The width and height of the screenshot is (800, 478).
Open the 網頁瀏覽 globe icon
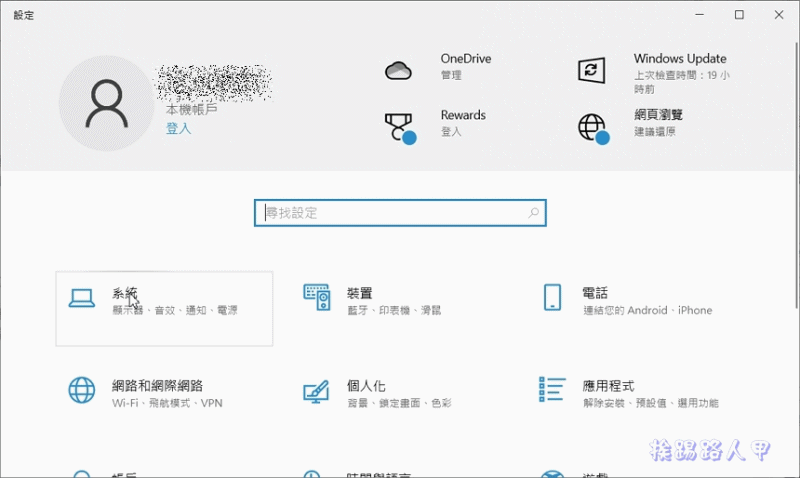coord(593,129)
